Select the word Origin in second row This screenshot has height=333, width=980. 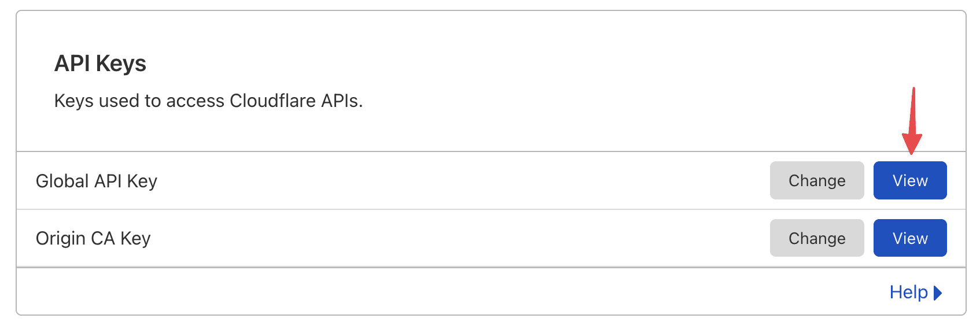[61, 238]
